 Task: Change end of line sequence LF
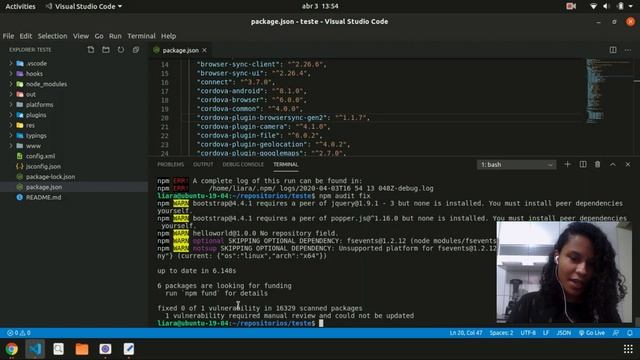(x=546, y=333)
